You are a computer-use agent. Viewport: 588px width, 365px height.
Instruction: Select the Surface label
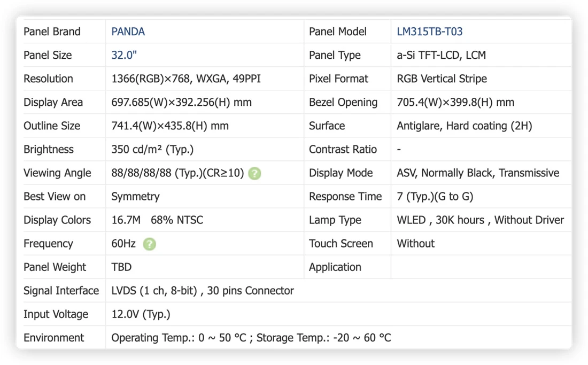point(327,126)
